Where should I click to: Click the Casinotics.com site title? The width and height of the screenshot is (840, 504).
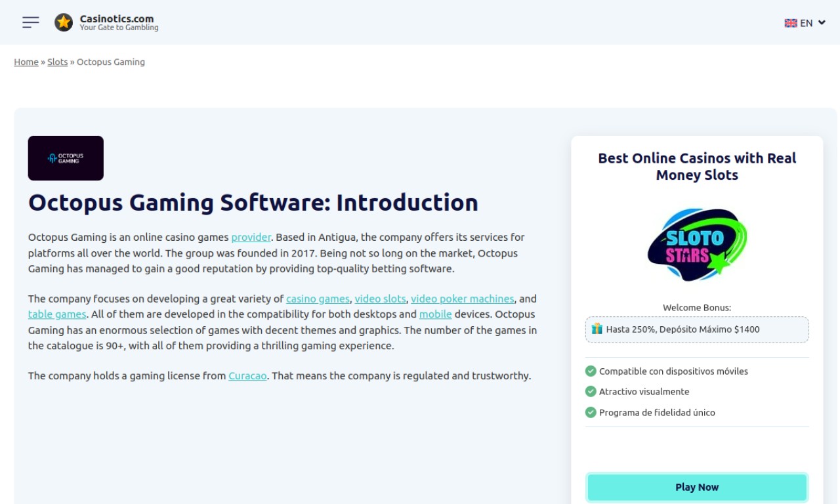click(x=117, y=18)
